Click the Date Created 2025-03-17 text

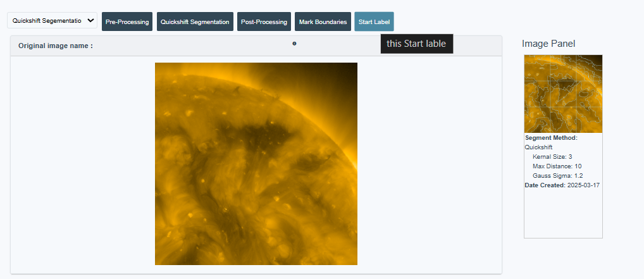click(562, 185)
